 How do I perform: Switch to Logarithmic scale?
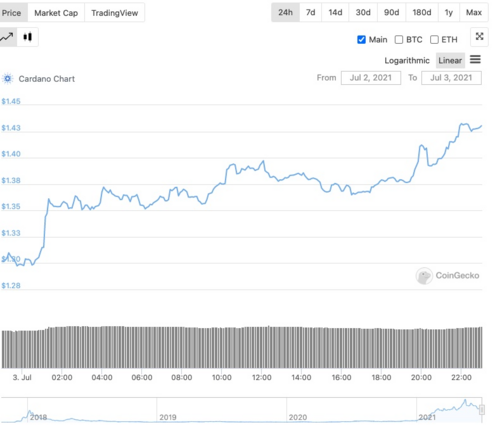coord(407,60)
